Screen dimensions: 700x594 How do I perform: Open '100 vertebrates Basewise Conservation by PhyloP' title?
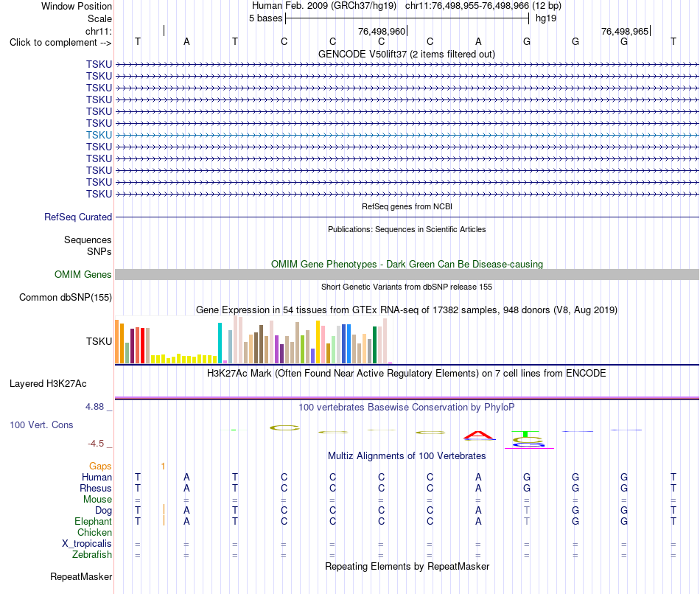click(x=407, y=408)
